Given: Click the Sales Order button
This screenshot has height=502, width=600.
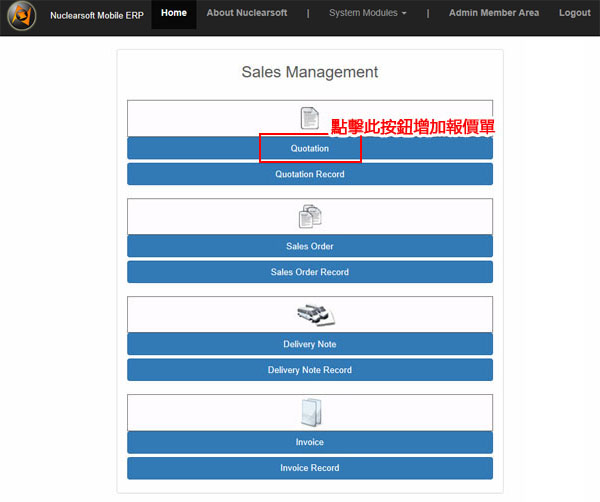Looking at the screenshot, I should click(x=310, y=246).
